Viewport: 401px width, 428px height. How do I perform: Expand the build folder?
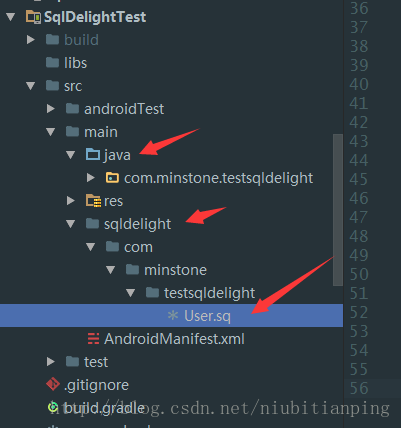(x=31, y=40)
